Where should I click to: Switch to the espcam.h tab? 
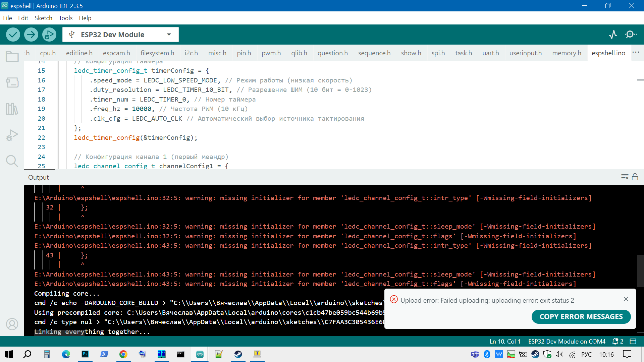point(116,53)
